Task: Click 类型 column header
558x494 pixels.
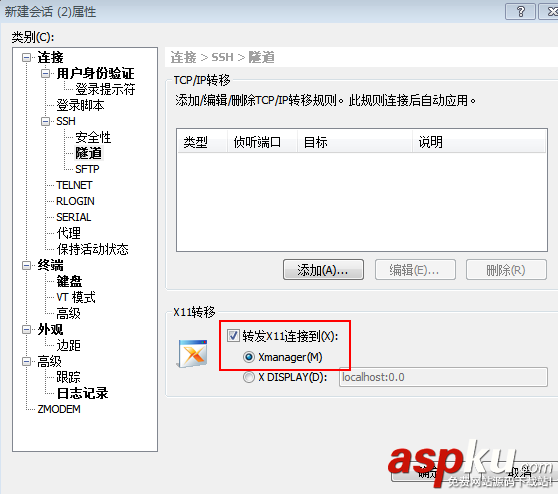Action: click(202, 142)
